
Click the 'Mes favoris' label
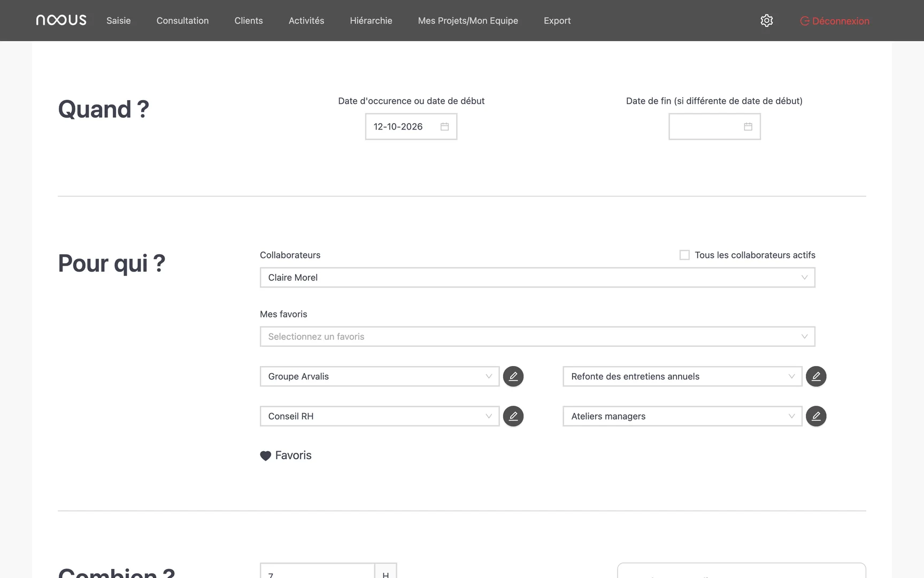283,314
